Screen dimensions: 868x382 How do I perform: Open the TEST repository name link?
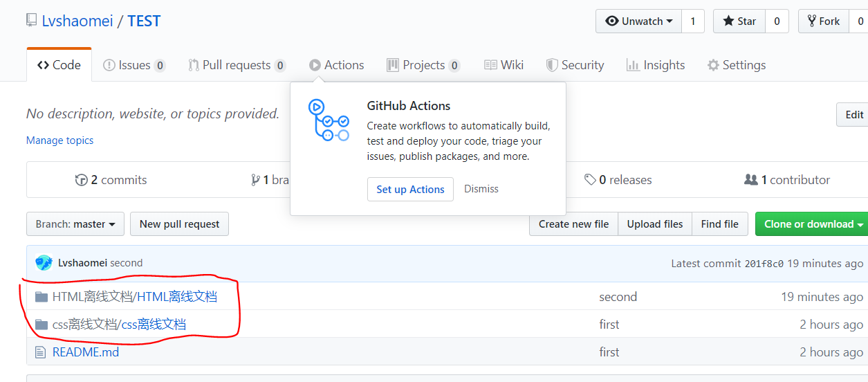tap(144, 21)
